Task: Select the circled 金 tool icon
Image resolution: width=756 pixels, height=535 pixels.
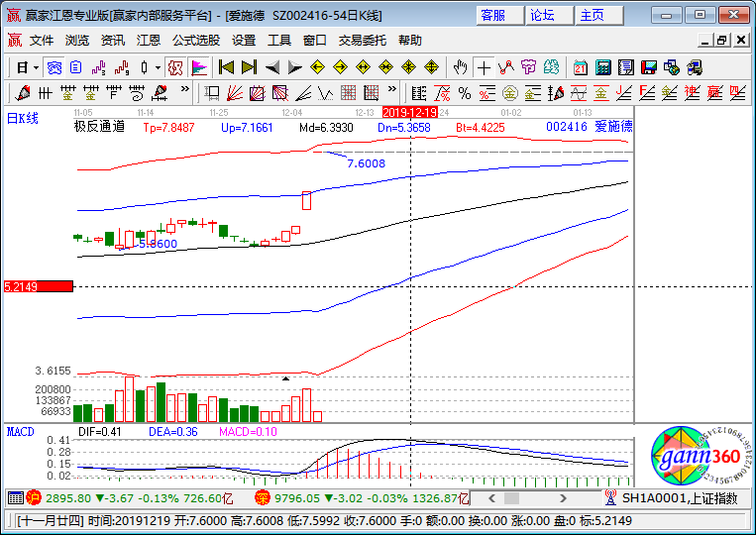Action: pyautogui.click(x=509, y=93)
